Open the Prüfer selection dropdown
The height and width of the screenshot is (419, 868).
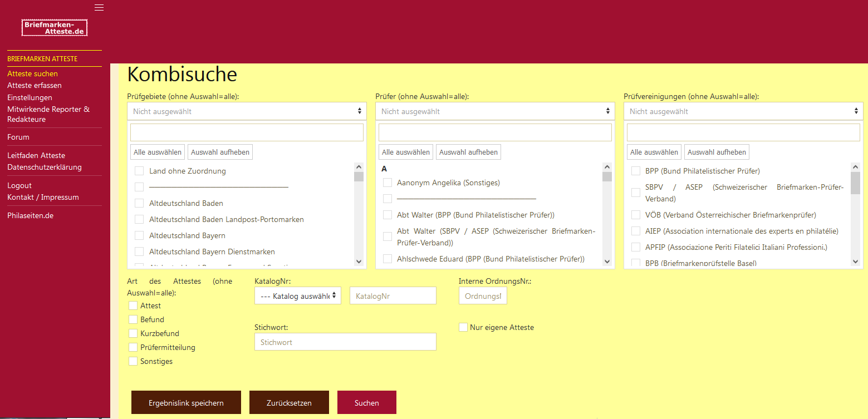495,111
